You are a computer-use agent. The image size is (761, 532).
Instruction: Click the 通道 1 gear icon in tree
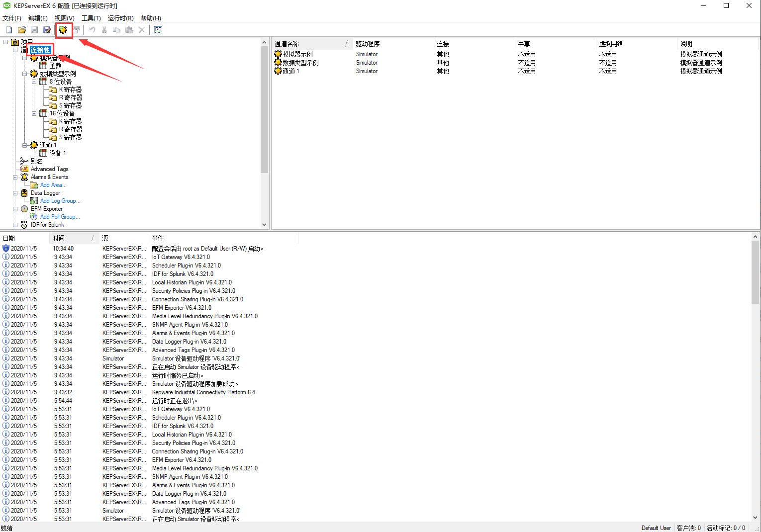(x=34, y=145)
